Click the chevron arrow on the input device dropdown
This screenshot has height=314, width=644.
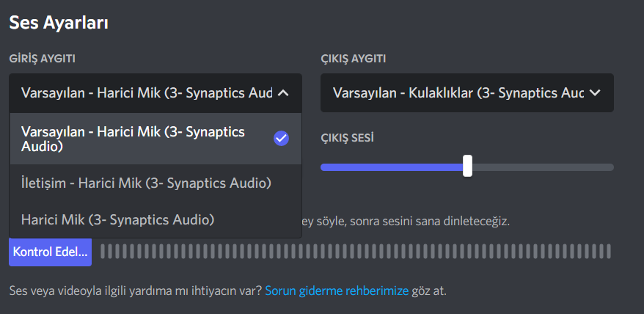click(x=285, y=93)
